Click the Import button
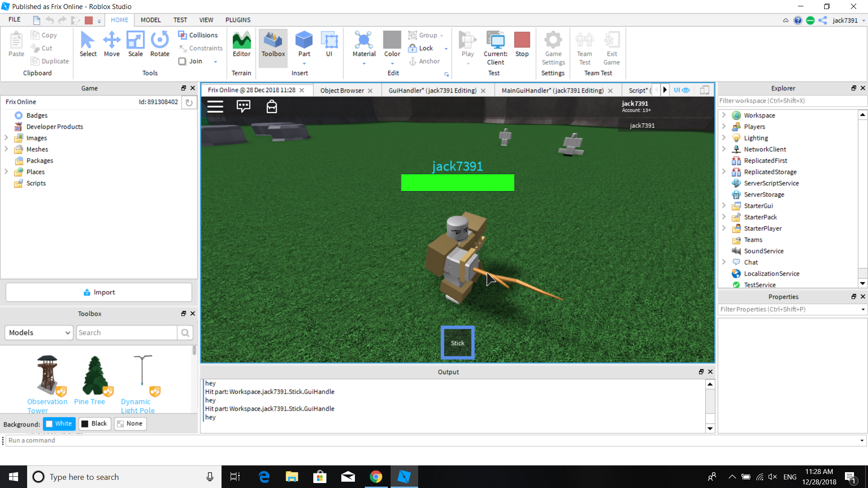 pyautogui.click(x=99, y=292)
